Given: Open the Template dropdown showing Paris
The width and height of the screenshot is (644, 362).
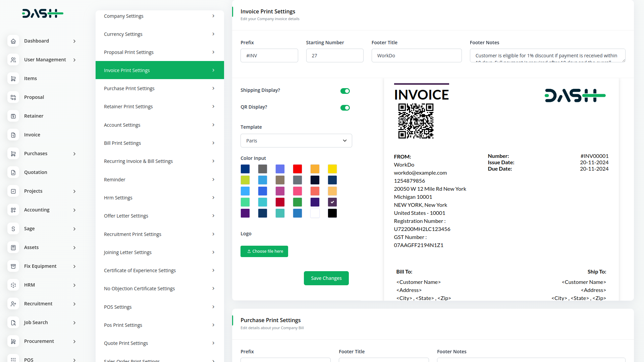Looking at the screenshot, I should pyautogui.click(x=296, y=141).
